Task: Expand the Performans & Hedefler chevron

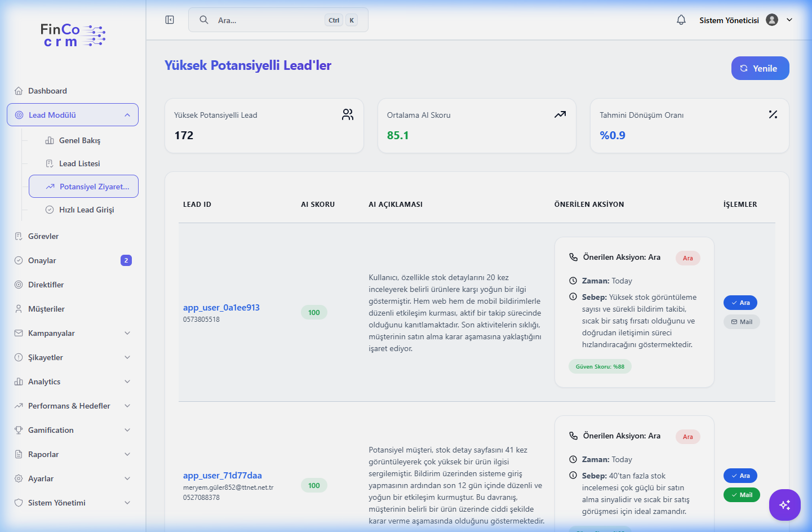Action: (x=127, y=406)
